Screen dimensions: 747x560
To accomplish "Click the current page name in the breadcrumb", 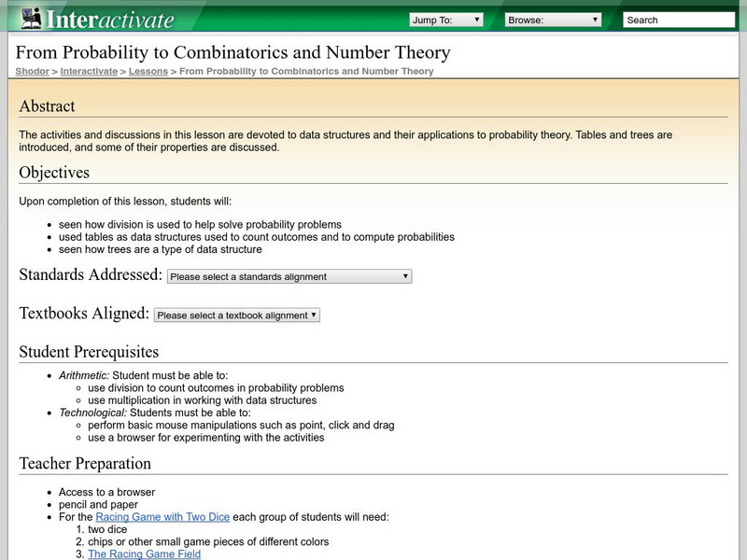I will 306,71.
